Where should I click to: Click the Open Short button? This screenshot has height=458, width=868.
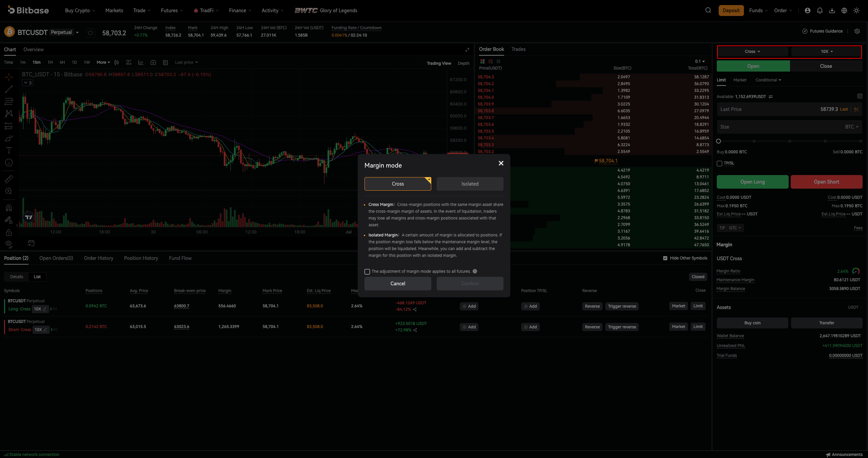[827, 182]
